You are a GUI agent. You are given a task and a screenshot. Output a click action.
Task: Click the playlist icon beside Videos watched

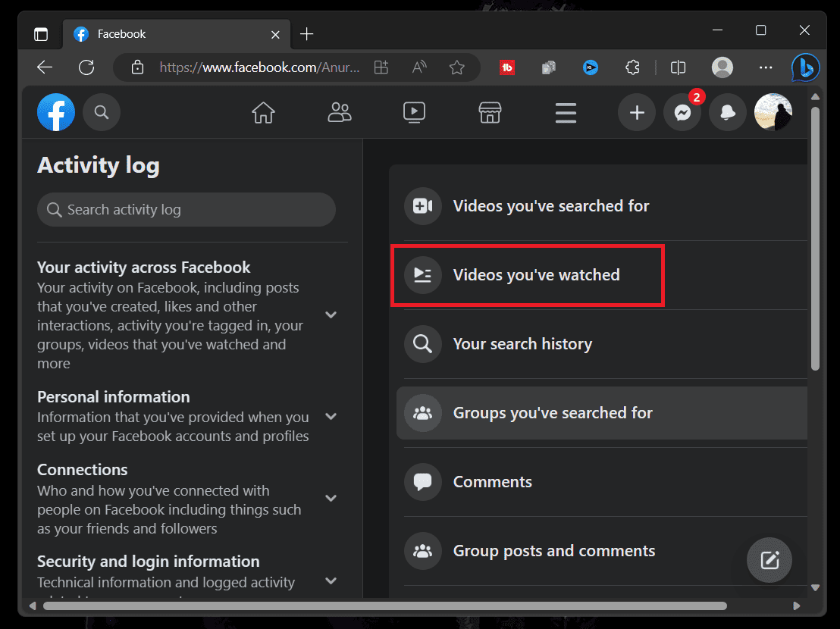click(x=423, y=274)
